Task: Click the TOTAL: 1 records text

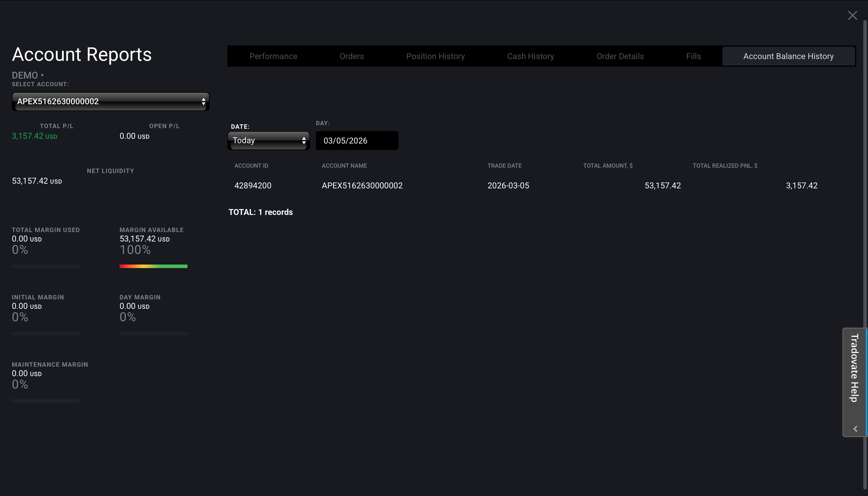Action: coord(260,212)
